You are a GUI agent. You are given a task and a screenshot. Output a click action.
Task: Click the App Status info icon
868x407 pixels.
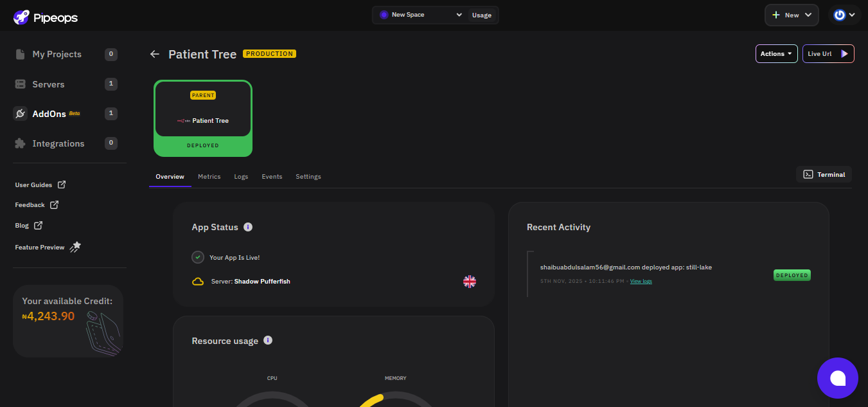[248, 227]
